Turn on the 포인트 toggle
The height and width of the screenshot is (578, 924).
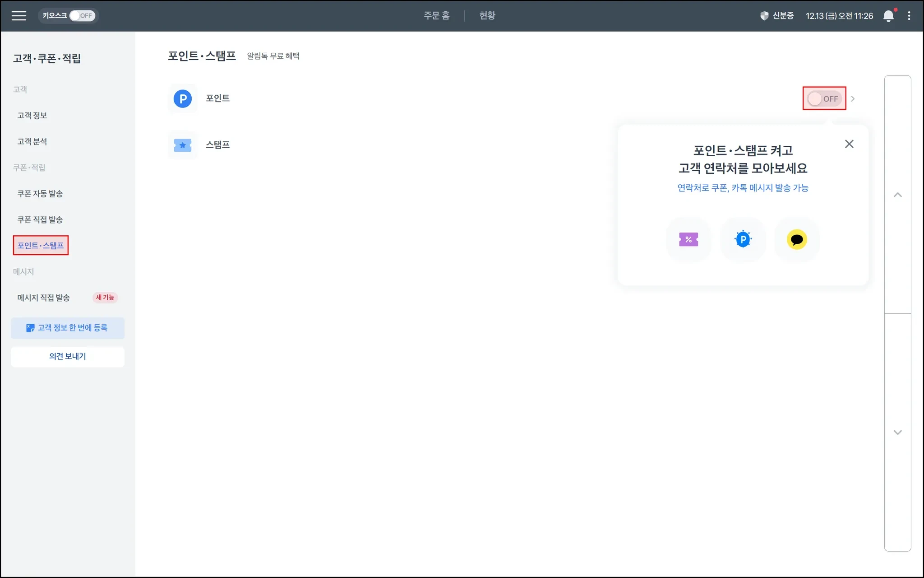click(824, 98)
